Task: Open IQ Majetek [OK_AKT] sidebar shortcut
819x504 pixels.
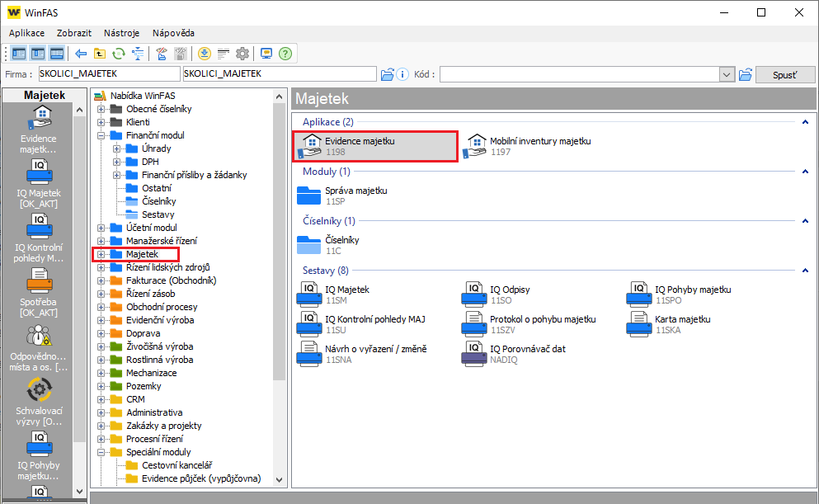Action: (x=39, y=184)
